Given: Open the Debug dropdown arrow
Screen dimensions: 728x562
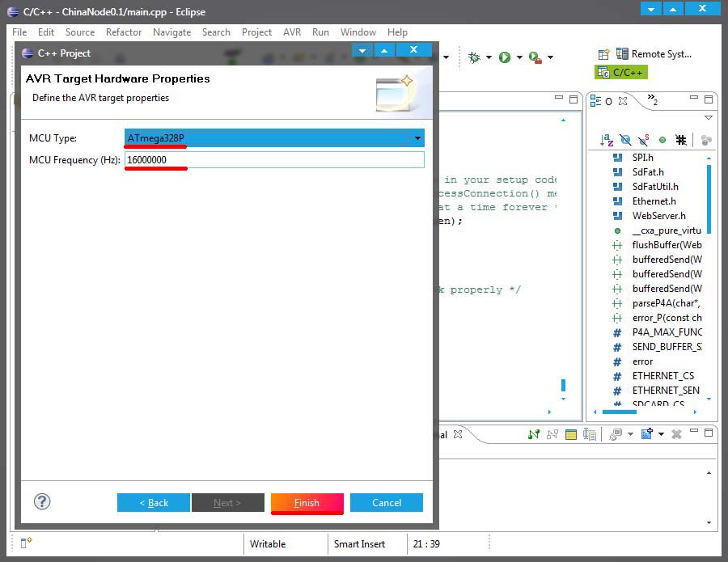Looking at the screenshot, I should [x=489, y=57].
